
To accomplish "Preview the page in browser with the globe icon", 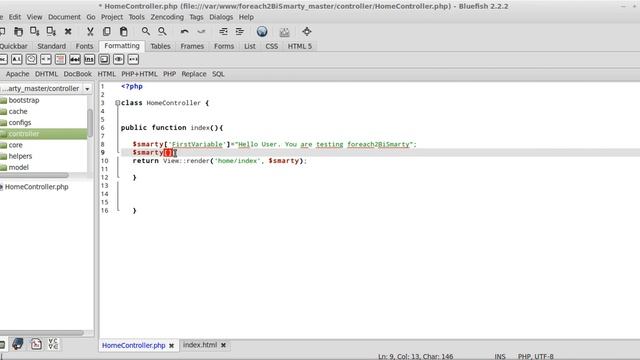I will 262,31.
